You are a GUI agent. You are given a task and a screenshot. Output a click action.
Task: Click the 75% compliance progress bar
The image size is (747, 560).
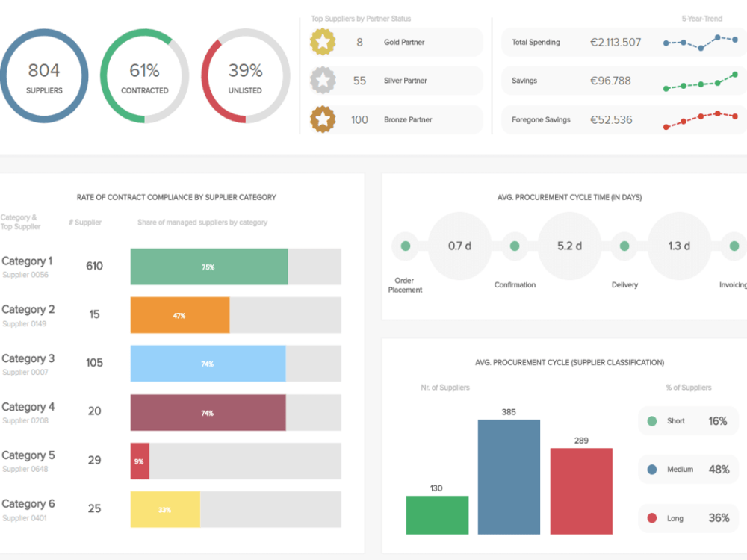coord(208,266)
